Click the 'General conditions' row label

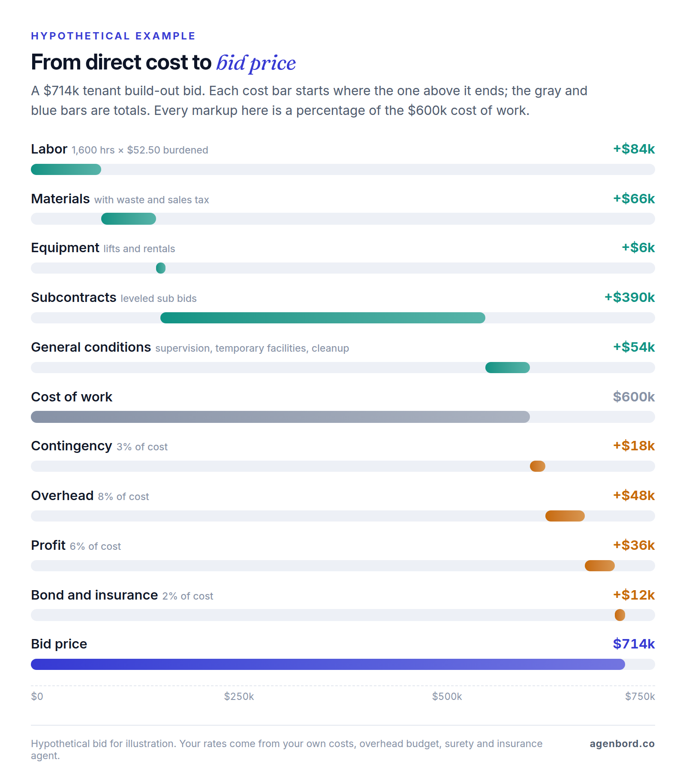click(91, 347)
